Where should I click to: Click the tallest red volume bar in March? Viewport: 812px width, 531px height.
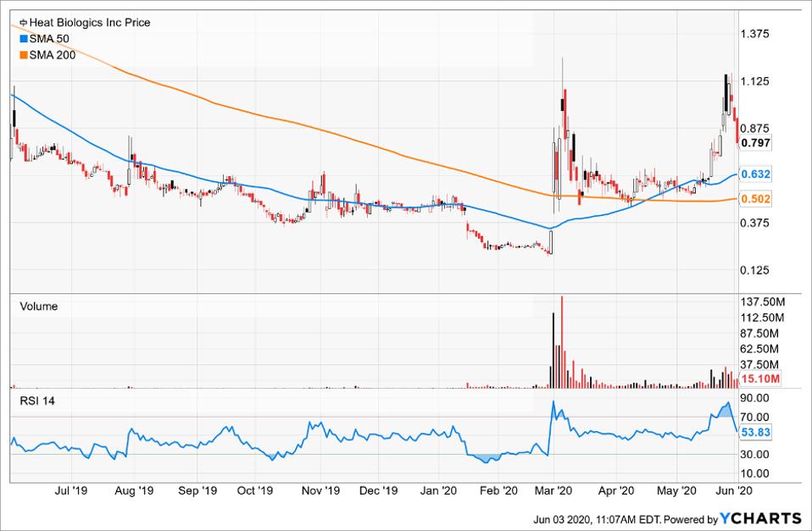[562, 342]
